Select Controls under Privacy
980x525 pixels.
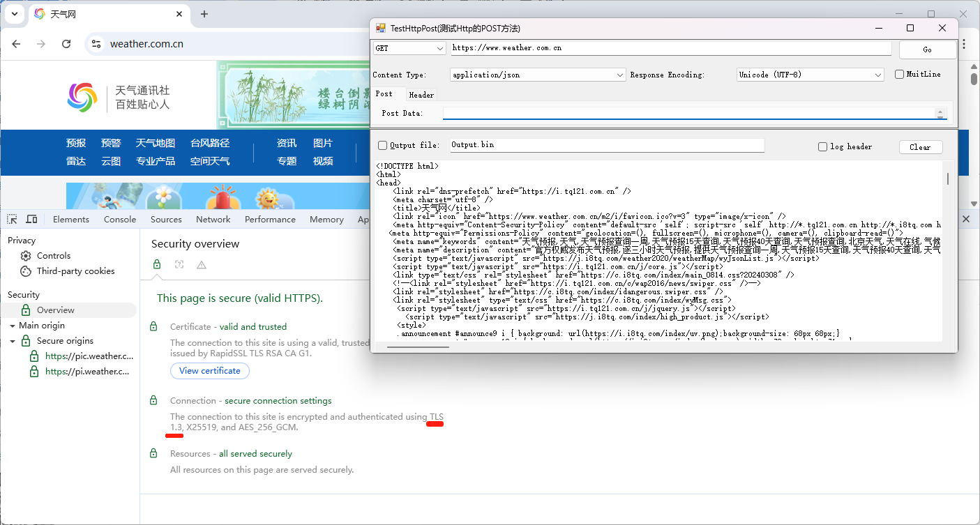coord(54,256)
